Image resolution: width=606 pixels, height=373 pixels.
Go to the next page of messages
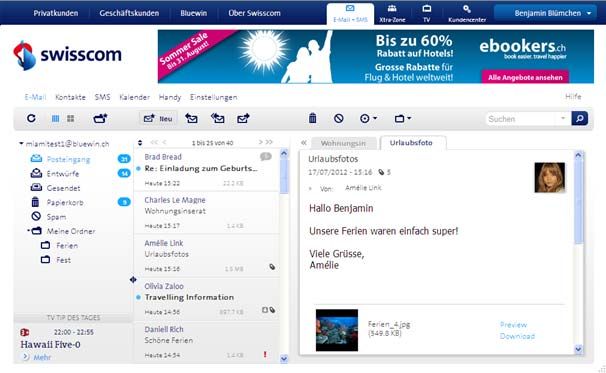click(x=261, y=142)
